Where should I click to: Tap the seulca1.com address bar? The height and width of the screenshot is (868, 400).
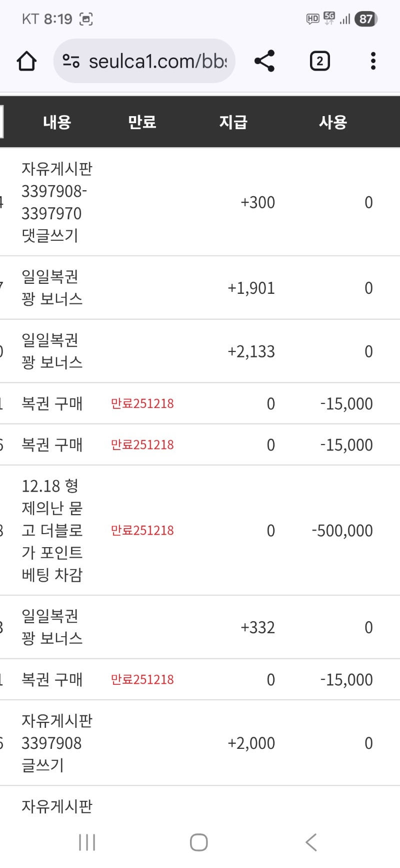click(x=157, y=62)
